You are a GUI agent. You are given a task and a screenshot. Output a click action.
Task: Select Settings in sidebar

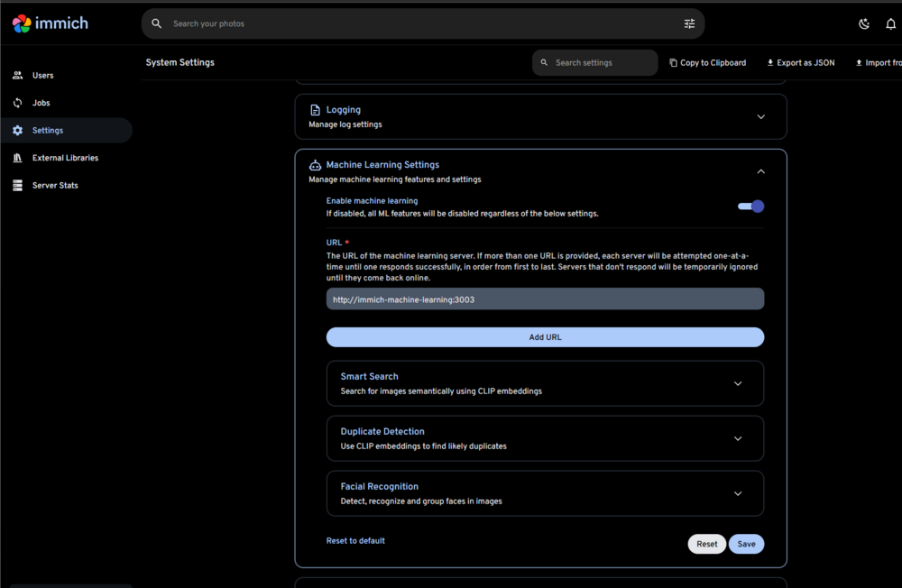pyautogui.click(x=67, y=131)
